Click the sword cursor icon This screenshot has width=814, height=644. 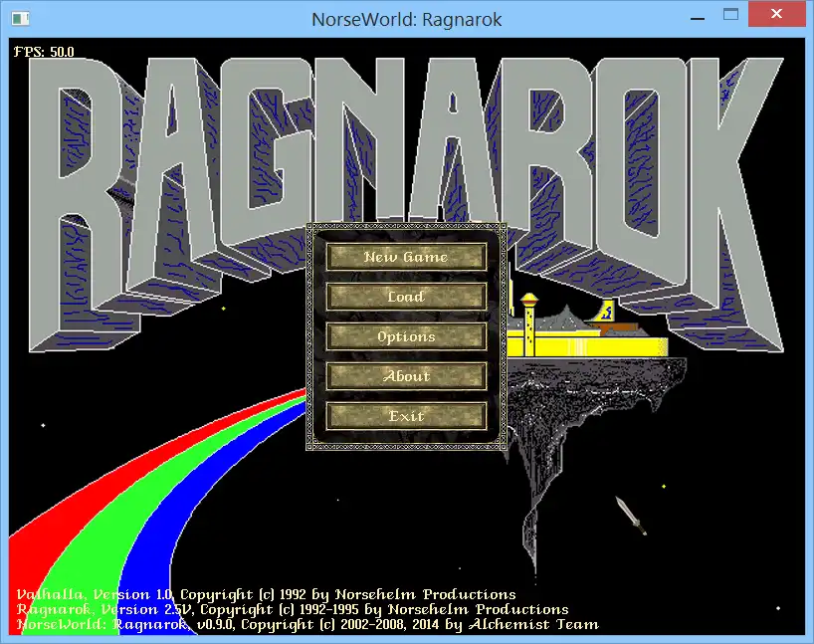[x=631, y=516]
